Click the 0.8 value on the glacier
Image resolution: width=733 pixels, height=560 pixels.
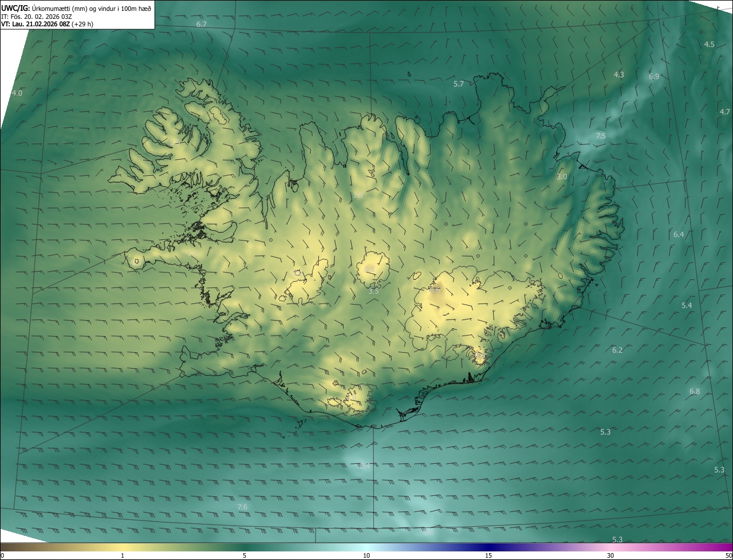click(x=369, y=269)
